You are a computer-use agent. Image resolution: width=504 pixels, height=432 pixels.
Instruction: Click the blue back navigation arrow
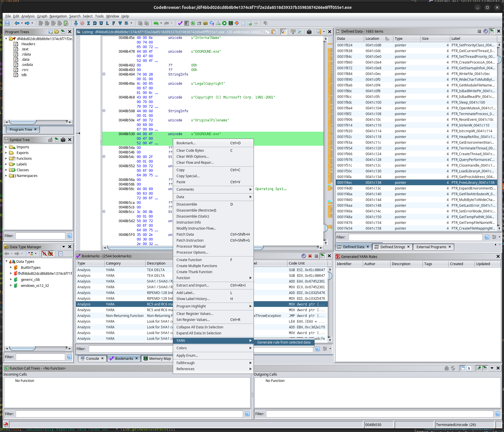tap(17, 23)
